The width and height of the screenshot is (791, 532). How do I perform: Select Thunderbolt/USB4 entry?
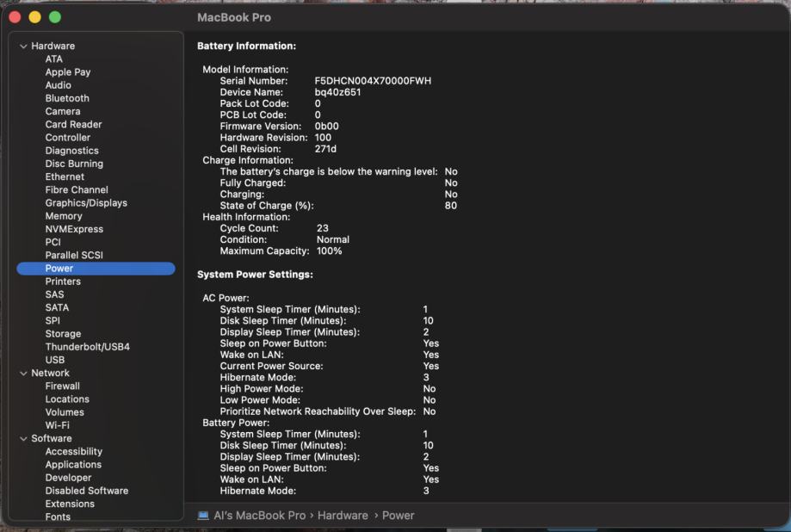87,347
